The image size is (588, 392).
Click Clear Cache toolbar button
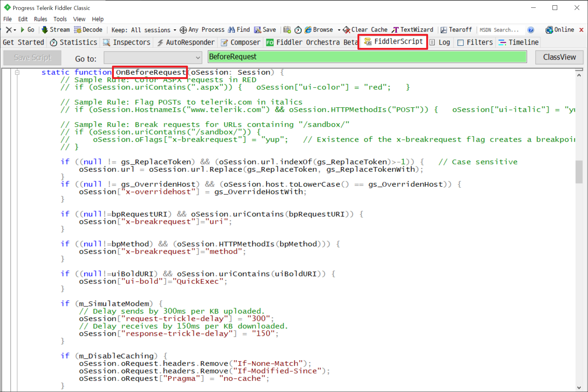pos(365,30)
